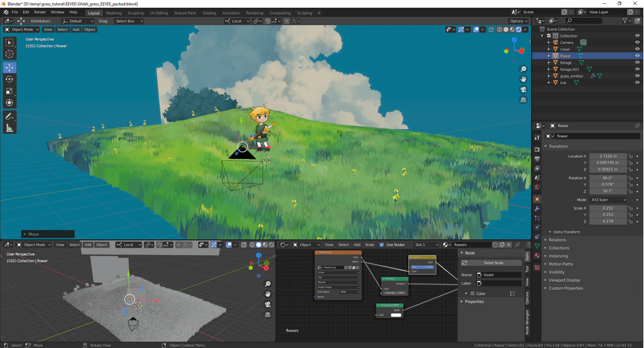Click the Invert node Fac slider
The image size is (644, 348).
coord(422,267)
